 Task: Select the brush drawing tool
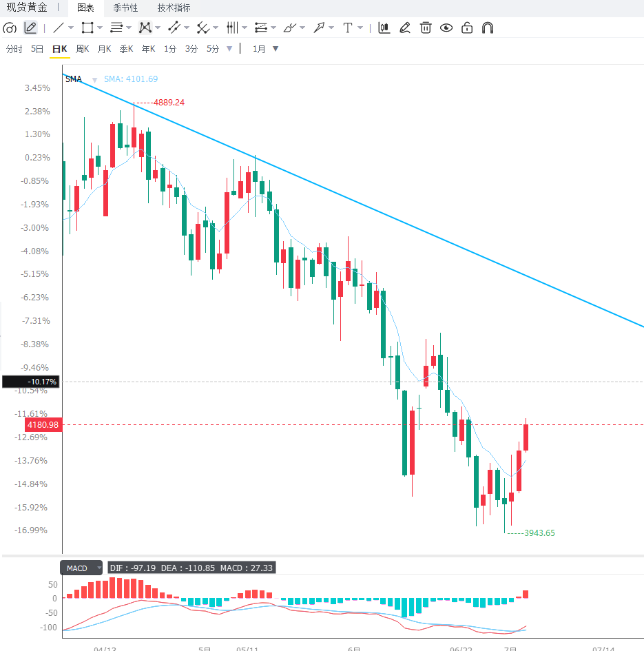289,28
